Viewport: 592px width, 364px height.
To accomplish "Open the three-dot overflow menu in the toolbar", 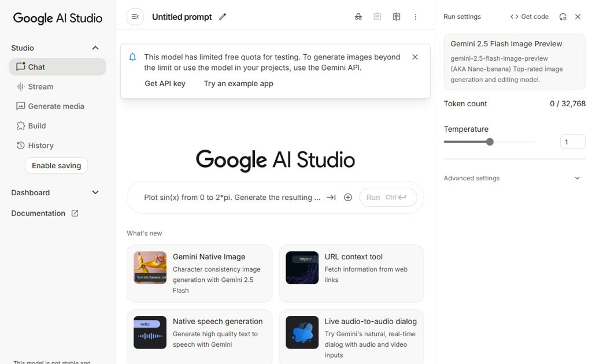I will point(416,17).
